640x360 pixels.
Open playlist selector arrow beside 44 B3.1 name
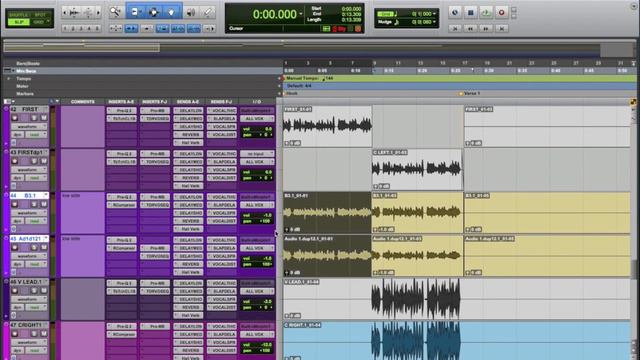(45, 196)
